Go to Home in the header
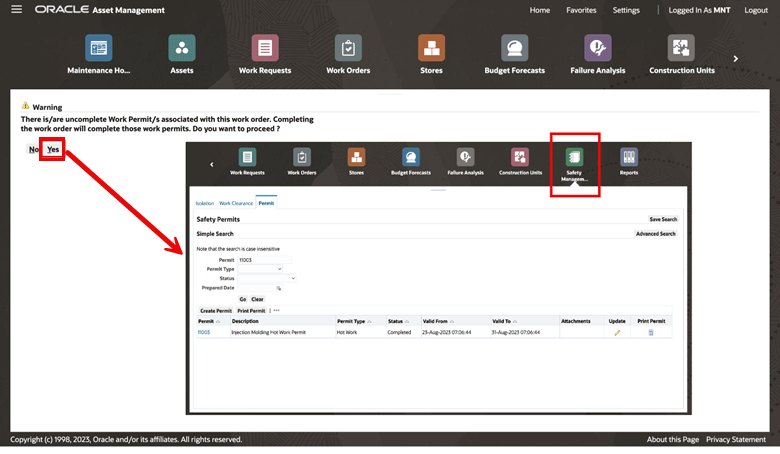 pyautogui.click(x=540, y=10)
